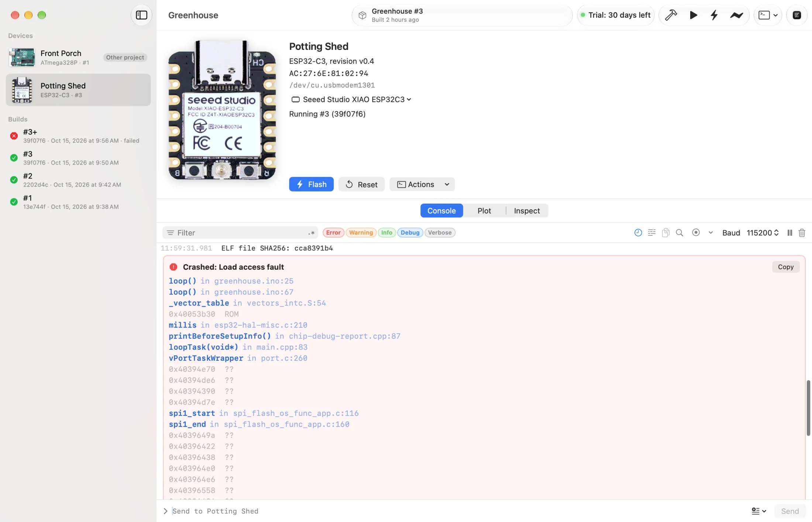This screenshot has height=522, width=812.
Task: Toggle regex option in Filter field
Action: [311, 233]
